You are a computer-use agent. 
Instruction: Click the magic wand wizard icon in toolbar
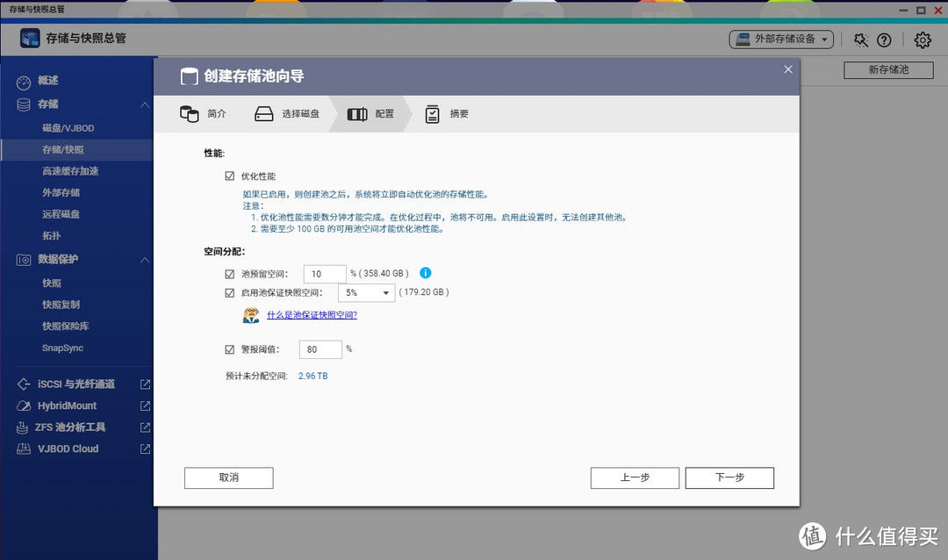(861, 39)
